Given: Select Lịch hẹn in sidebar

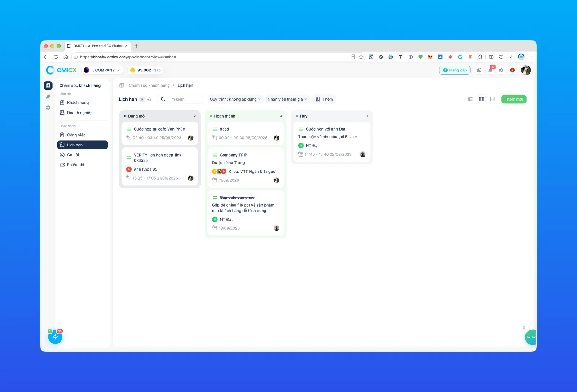Looking at the screenshot, I should coord(83,145).
